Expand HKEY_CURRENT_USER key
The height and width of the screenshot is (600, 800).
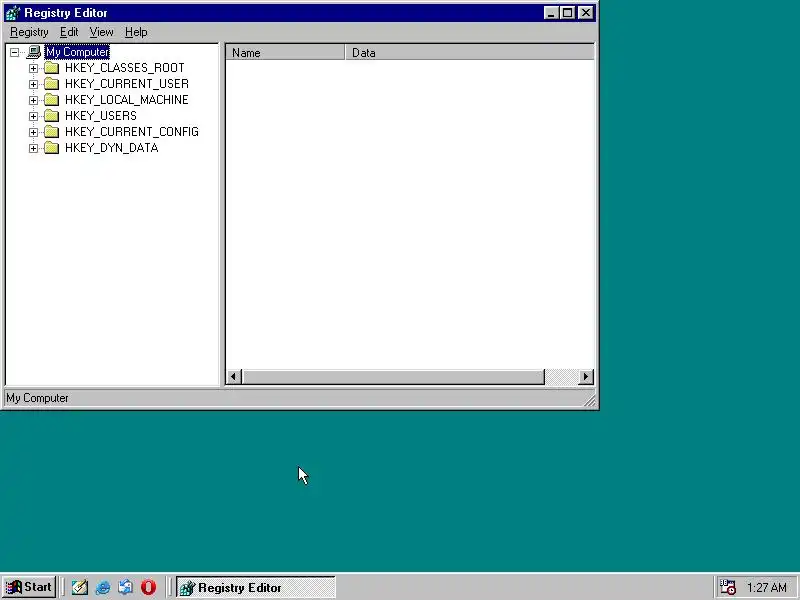click(33, 84)
